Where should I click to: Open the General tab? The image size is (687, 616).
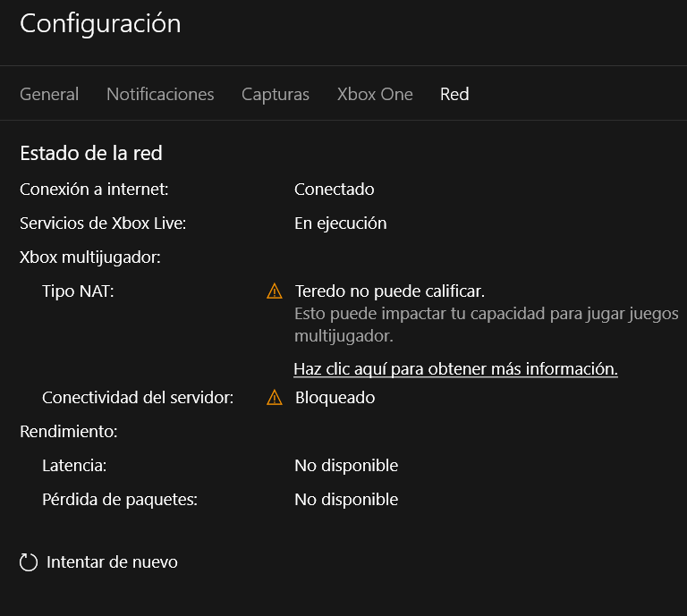49,94
